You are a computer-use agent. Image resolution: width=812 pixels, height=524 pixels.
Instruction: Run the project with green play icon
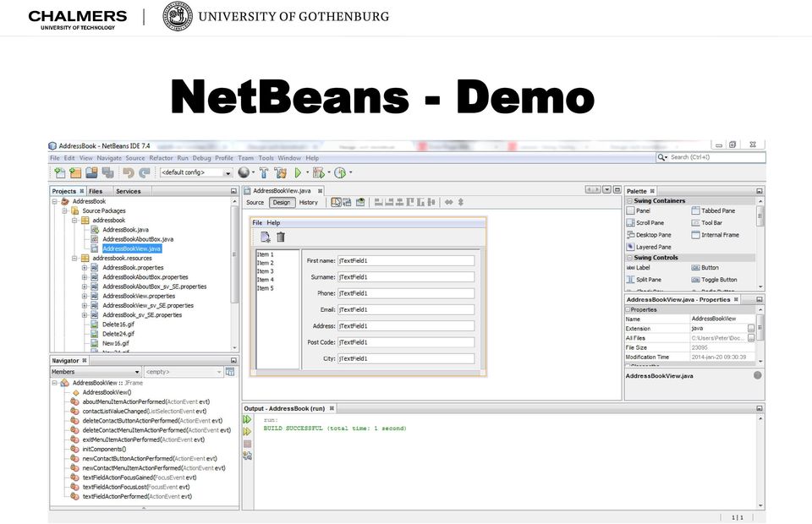(299, 172)
